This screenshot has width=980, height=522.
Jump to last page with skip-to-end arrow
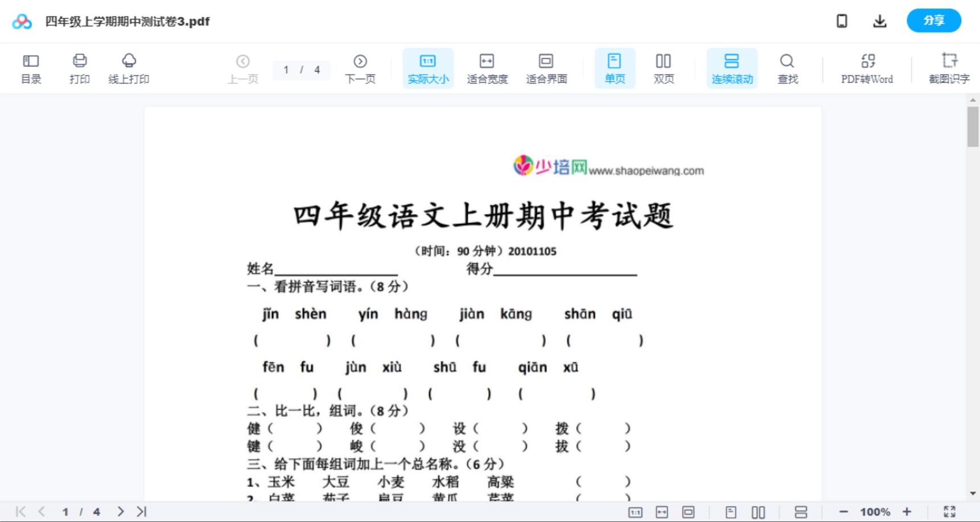coord(141,511)
